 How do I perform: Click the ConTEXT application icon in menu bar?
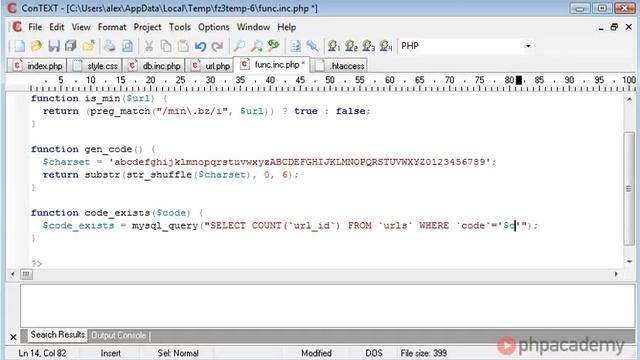(x=17, y=27)
